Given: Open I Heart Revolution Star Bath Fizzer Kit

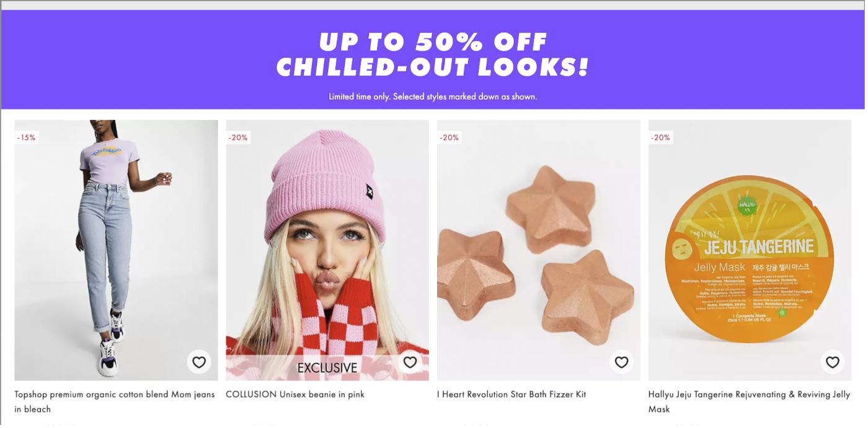Looking at the screenshot, I should pos(511,395).
